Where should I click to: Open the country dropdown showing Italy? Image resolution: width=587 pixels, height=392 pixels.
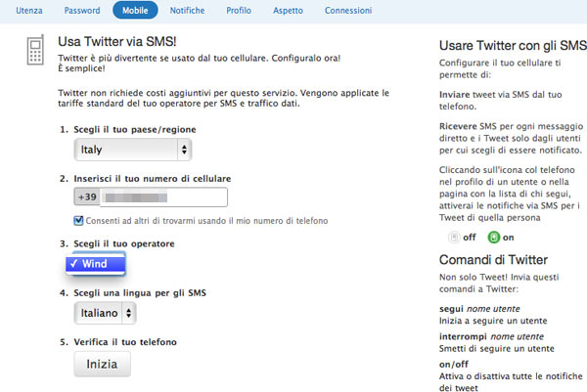134,150
